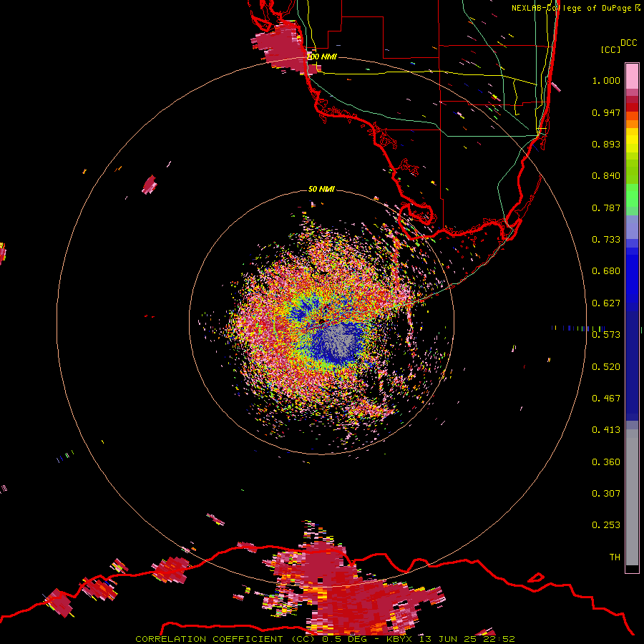This screenshot has width=644, height=644.
Task: Select the 0.307 colorbar value label
Action: coord(606,494)
